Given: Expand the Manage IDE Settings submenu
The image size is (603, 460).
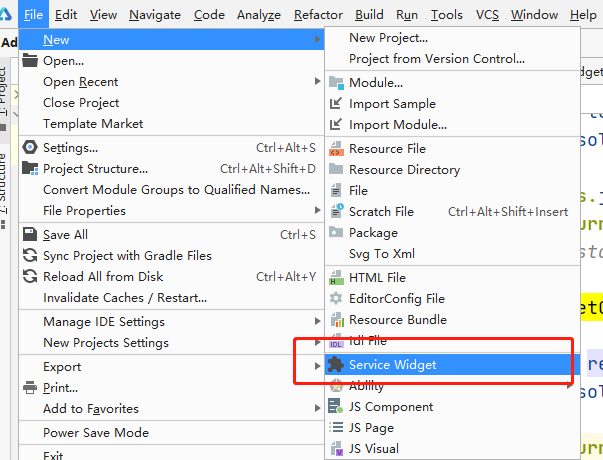Looking at the screenshot, I should click(x=104, y=322).
